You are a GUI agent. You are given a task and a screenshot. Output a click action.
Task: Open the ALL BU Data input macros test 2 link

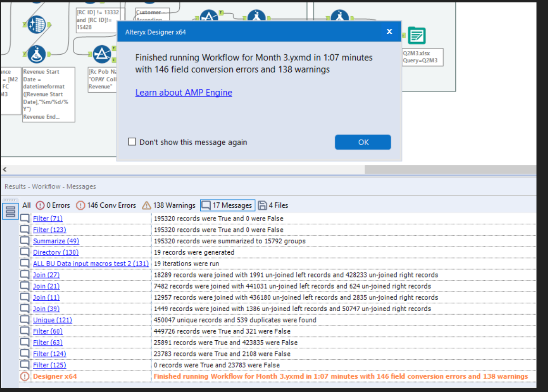click(x=90, y=263)
